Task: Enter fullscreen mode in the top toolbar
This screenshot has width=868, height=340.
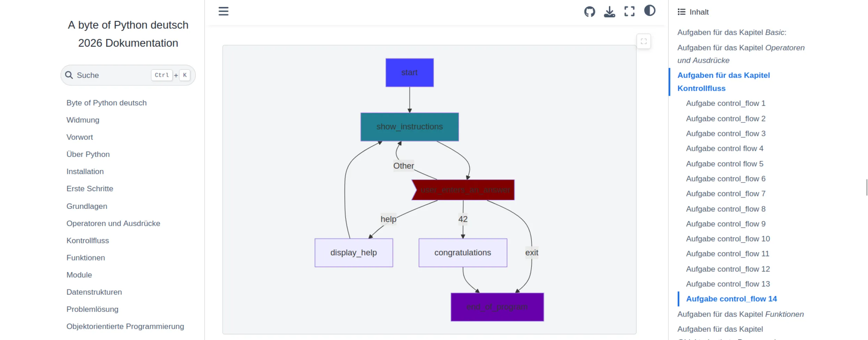Action: click(629, 11)
